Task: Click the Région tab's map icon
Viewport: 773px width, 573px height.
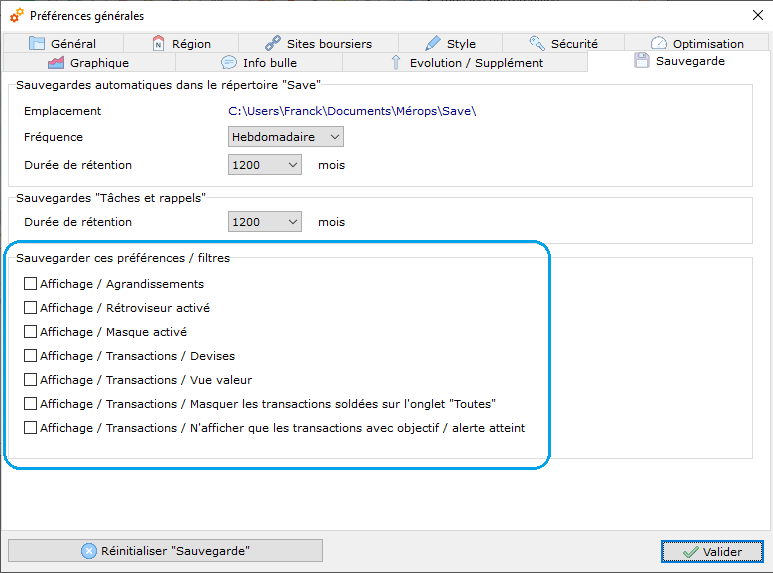Action: [158, 43]
